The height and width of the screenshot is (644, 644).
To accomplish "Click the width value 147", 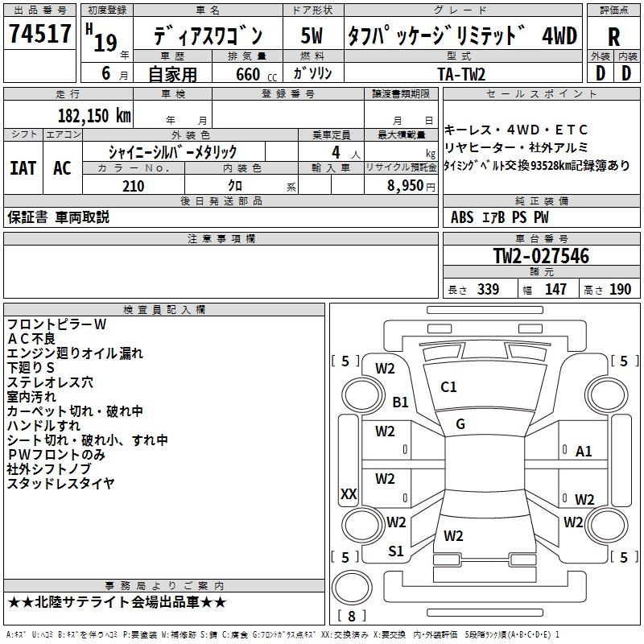I will 555,289.
